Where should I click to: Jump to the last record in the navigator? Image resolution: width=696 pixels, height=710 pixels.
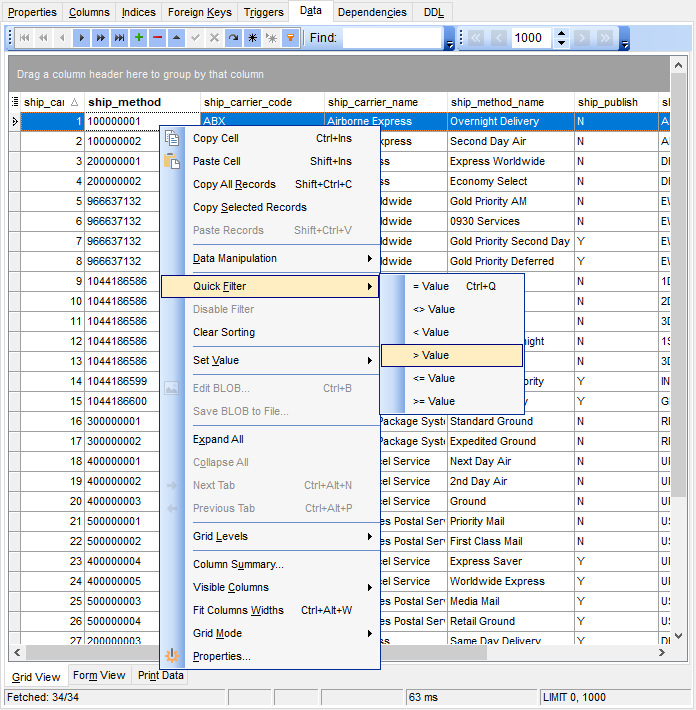pos(120,38)
